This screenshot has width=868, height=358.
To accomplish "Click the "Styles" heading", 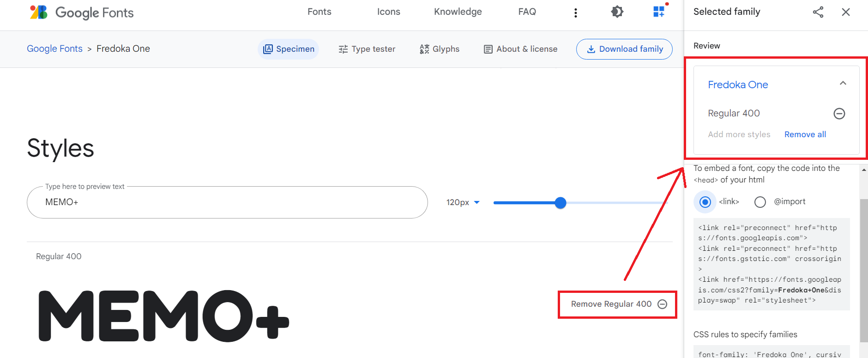I will (60, 148).
